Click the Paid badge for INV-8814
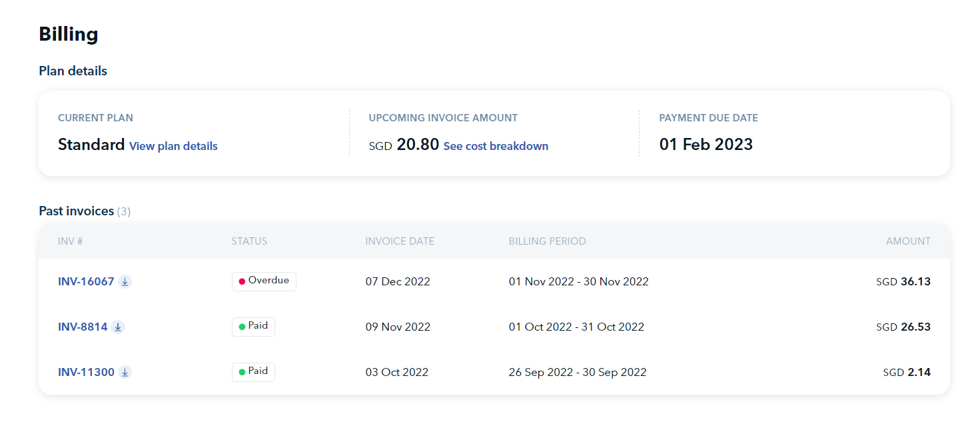The height and width of the screenshot is (426, 980). tap(253, 327)
